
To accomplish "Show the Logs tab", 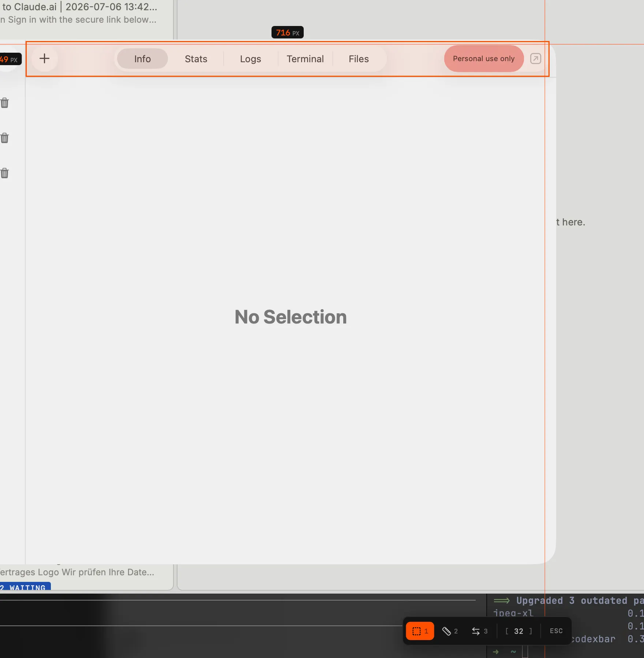I will point(251,59).
